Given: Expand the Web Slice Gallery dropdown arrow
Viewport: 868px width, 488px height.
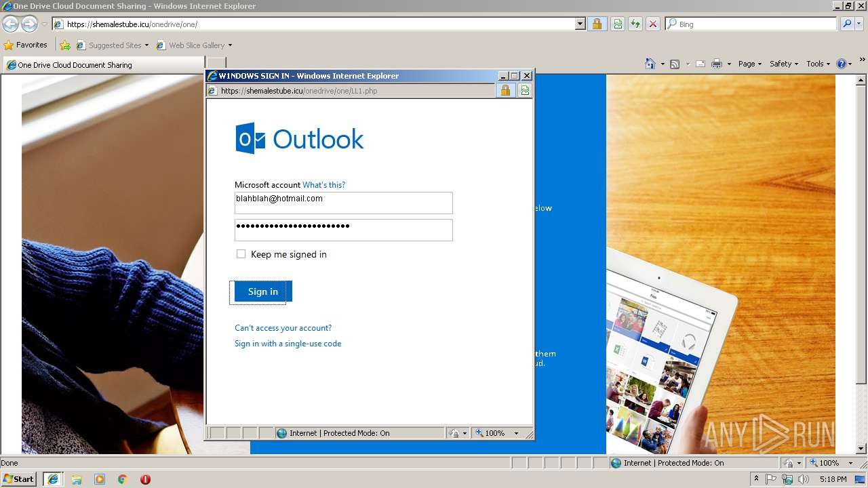Looking at the screenshot, I should (x=230, y=45).
